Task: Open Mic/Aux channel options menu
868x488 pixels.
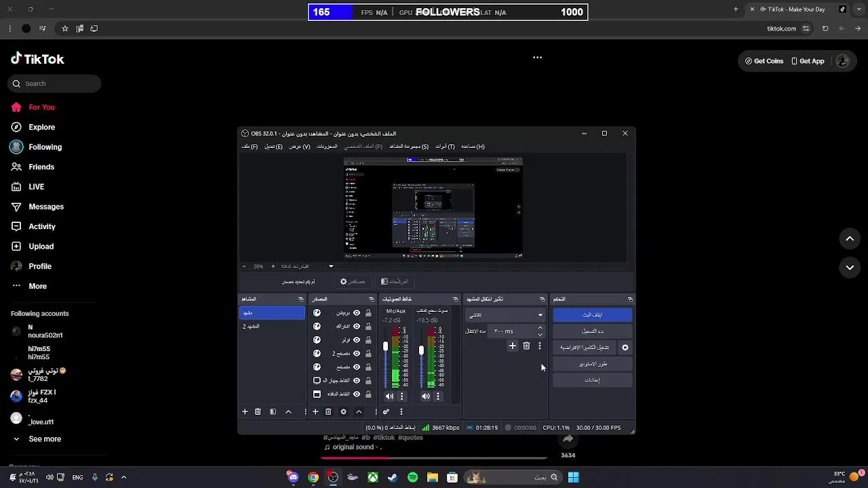Action: tap(401, 396)
